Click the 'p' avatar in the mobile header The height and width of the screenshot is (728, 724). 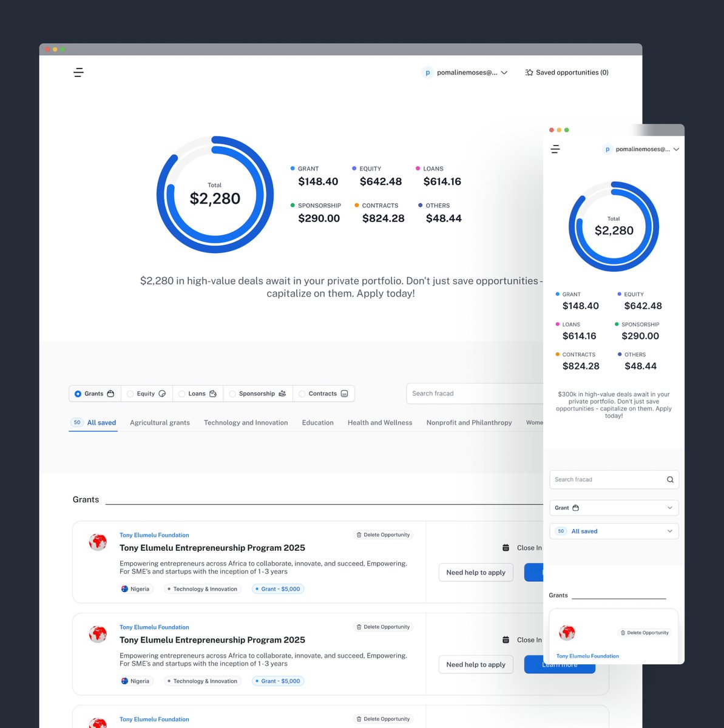pos(607,149)
